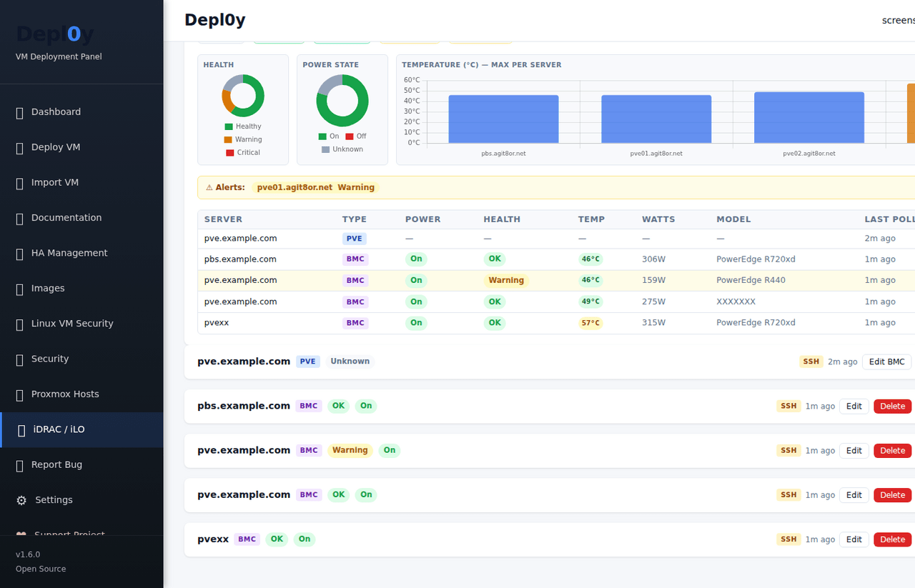Click the Health donut chart
Viewport: 915px width, 588px height.
(x=243, y=96)
